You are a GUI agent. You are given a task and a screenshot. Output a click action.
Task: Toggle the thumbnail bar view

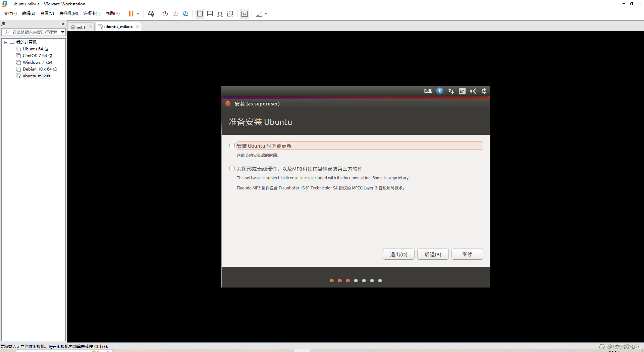(x=210, y=14)
